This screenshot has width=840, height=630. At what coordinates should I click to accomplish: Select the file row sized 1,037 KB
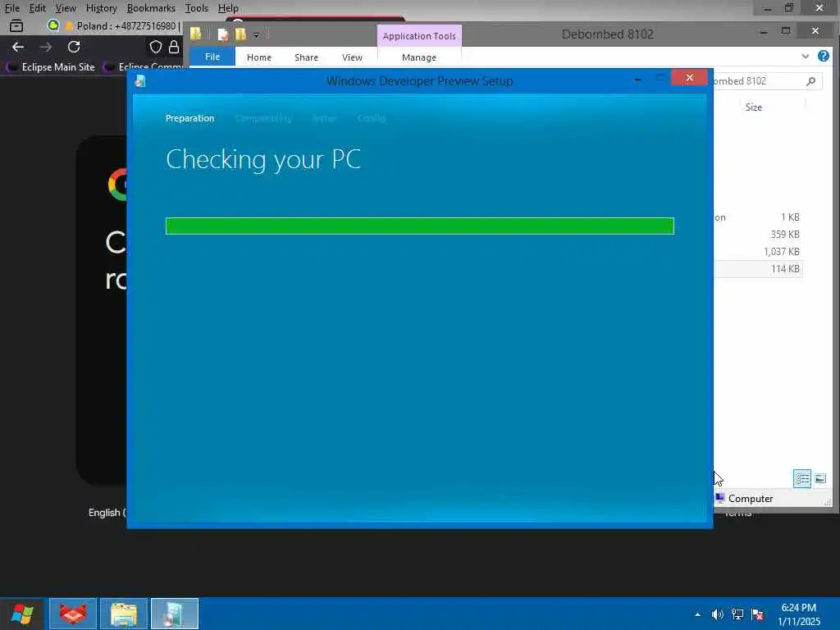(757, 251)
